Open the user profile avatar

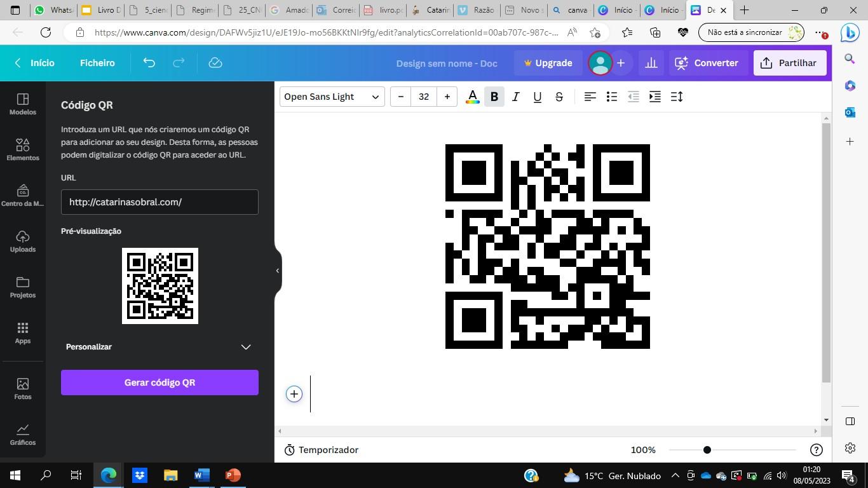click(600, 63)
